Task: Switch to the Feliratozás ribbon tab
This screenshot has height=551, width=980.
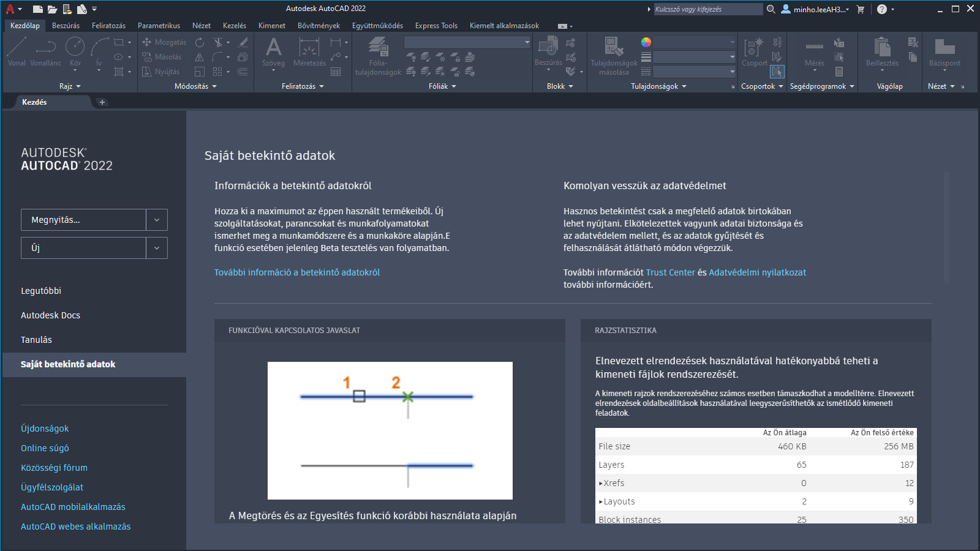Action: click(108, 26)
